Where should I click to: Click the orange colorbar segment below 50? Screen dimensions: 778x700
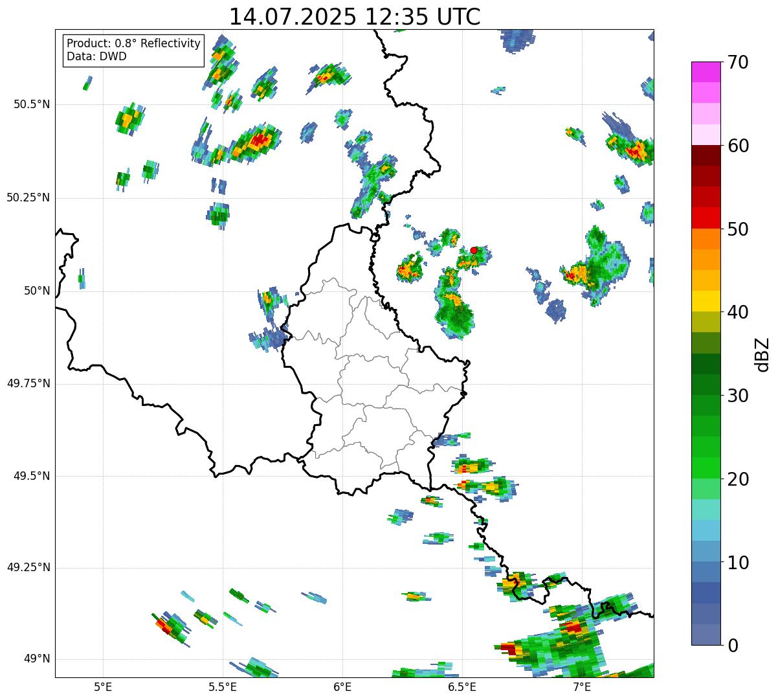pos(706,239)
